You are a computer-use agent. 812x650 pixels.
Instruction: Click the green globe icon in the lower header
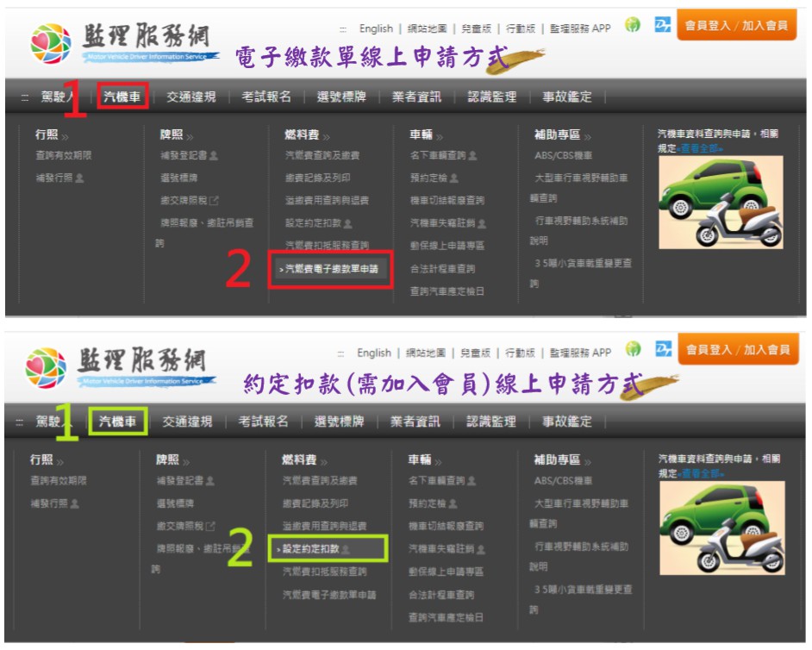click(634, 349)
